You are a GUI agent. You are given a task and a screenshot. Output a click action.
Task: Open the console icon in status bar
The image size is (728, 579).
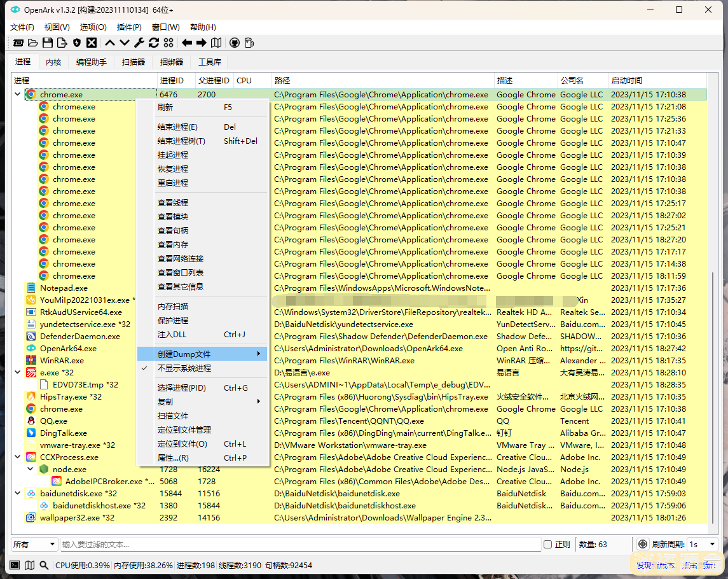[x=15, y=565]
